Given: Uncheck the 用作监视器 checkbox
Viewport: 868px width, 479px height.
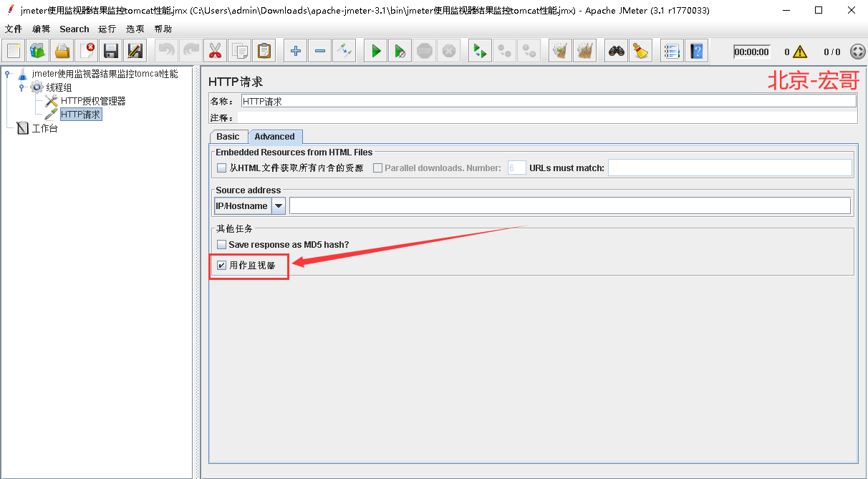Looking at the screenshot, I should (222, 266).
